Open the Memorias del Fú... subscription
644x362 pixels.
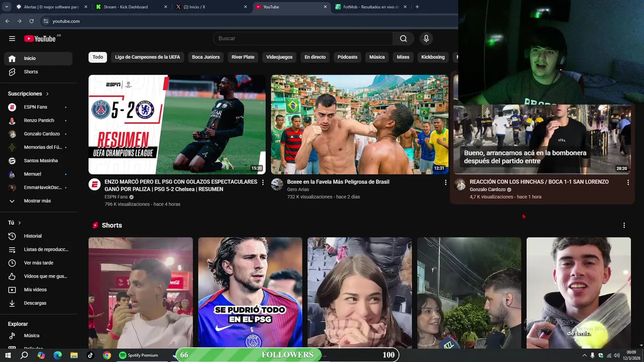pyautogui.click(x=38, y=147)
